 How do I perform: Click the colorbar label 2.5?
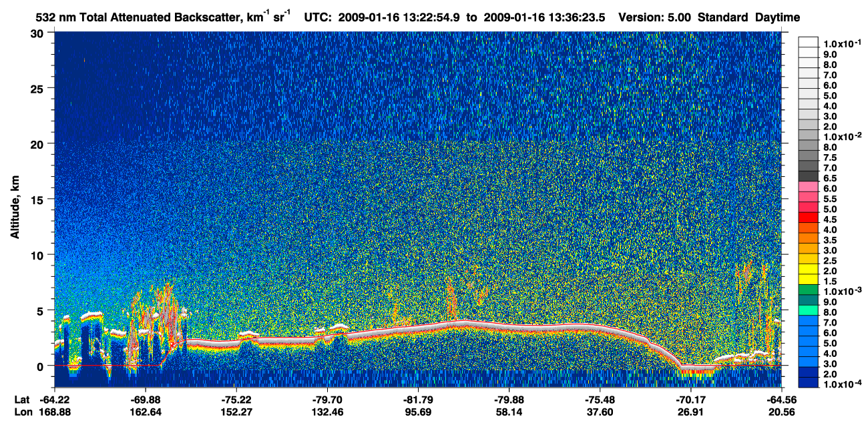[x=830, y=260]
